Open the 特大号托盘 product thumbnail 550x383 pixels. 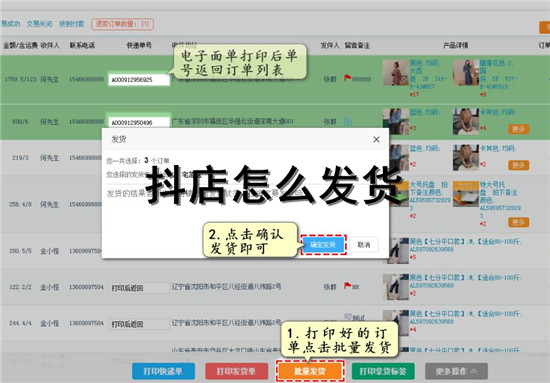(x=466, y=194)
